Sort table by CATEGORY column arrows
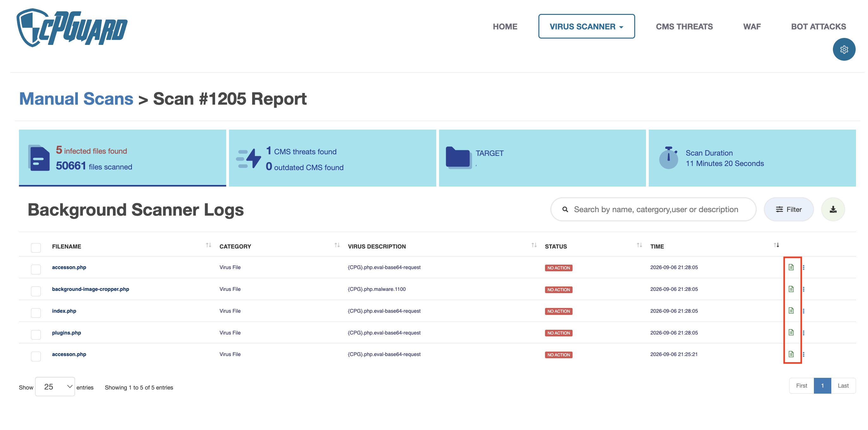This screenshot has width=868, height=430. tap(337, 245)
